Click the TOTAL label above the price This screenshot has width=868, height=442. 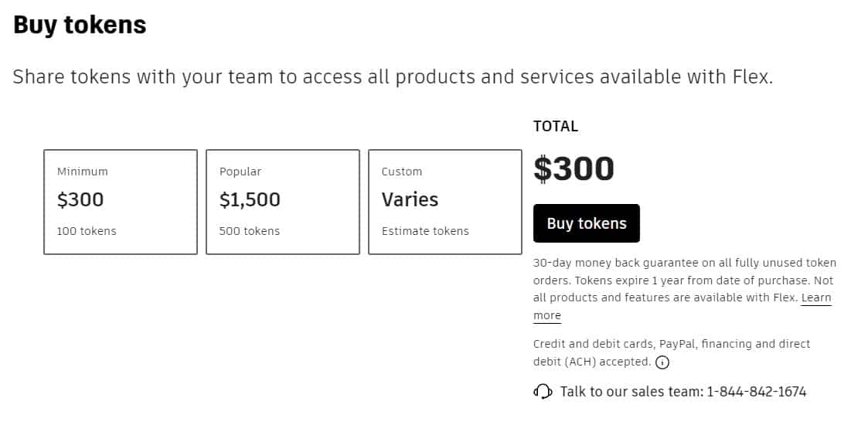click(556, 126)
